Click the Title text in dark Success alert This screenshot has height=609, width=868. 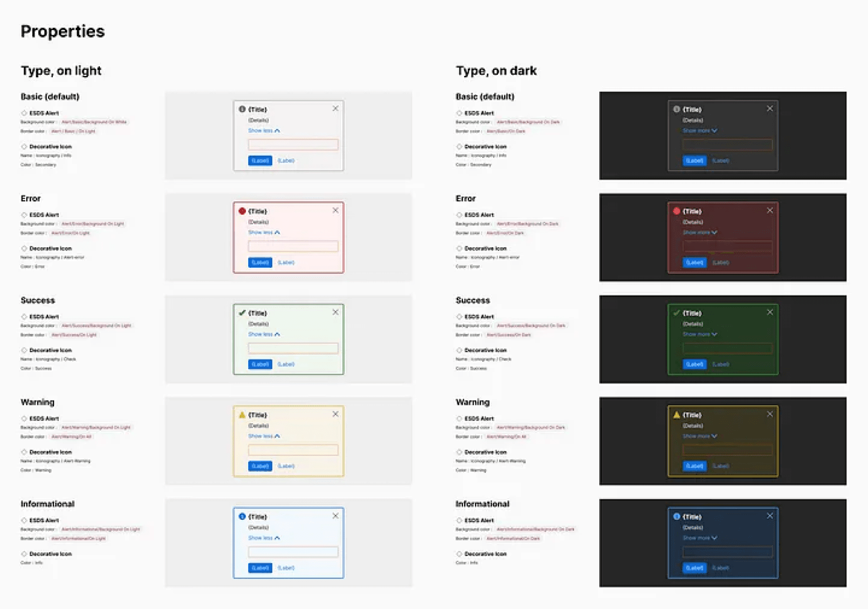tap(692, 313)
